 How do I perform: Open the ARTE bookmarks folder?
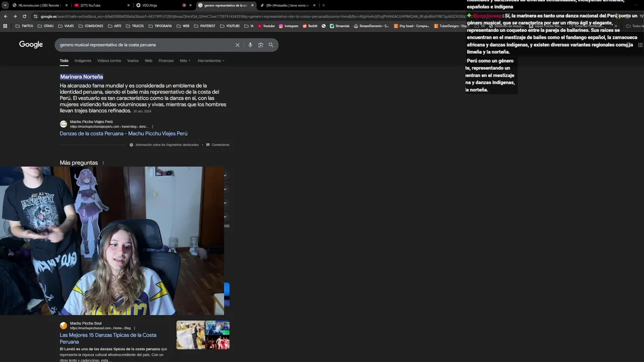(x=114, y=26)
